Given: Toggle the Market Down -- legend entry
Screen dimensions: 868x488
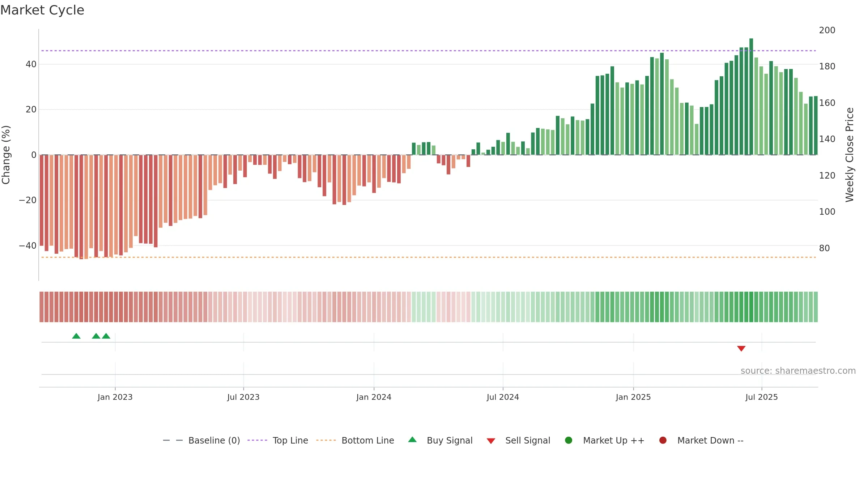Looking at the screenshot, I should click(701, 440).
